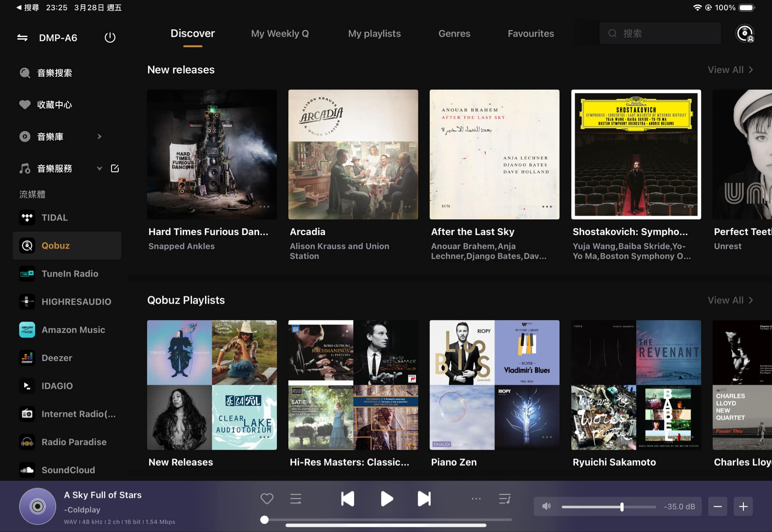Tap the power standby icon
The width and height of the screenshot is (772, 532).
[110, 38]
